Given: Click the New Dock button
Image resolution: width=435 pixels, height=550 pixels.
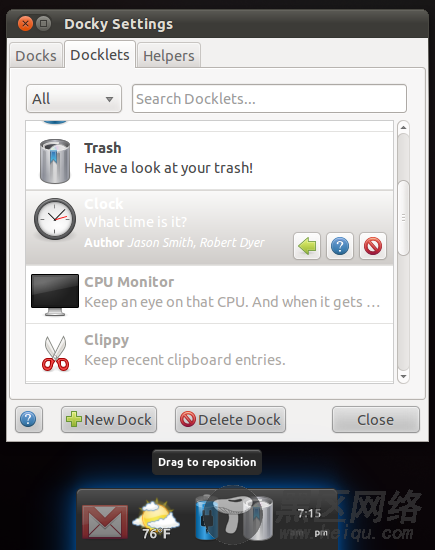Looking at the screenshot, I should 109,420.
